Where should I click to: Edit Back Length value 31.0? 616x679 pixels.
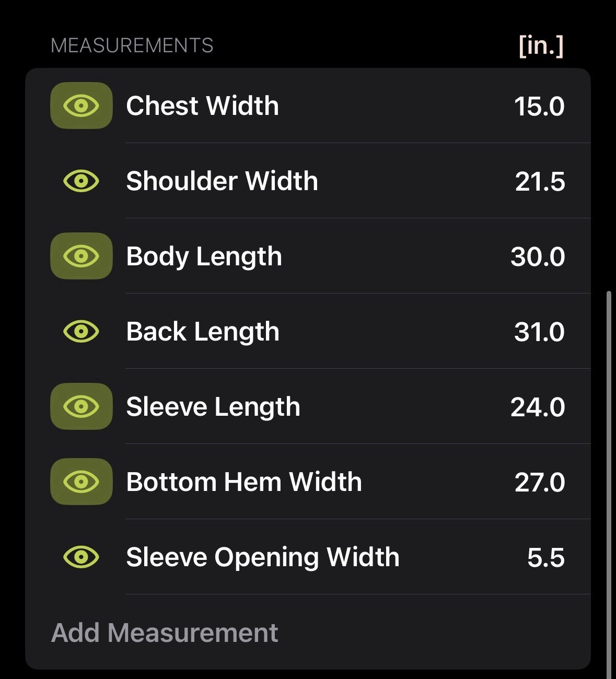(539, 332)
